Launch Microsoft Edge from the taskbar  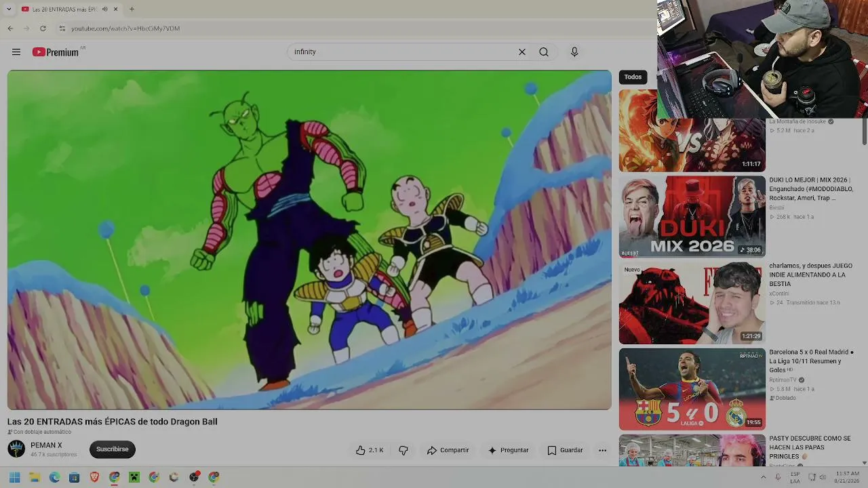[x=54, y=477]
